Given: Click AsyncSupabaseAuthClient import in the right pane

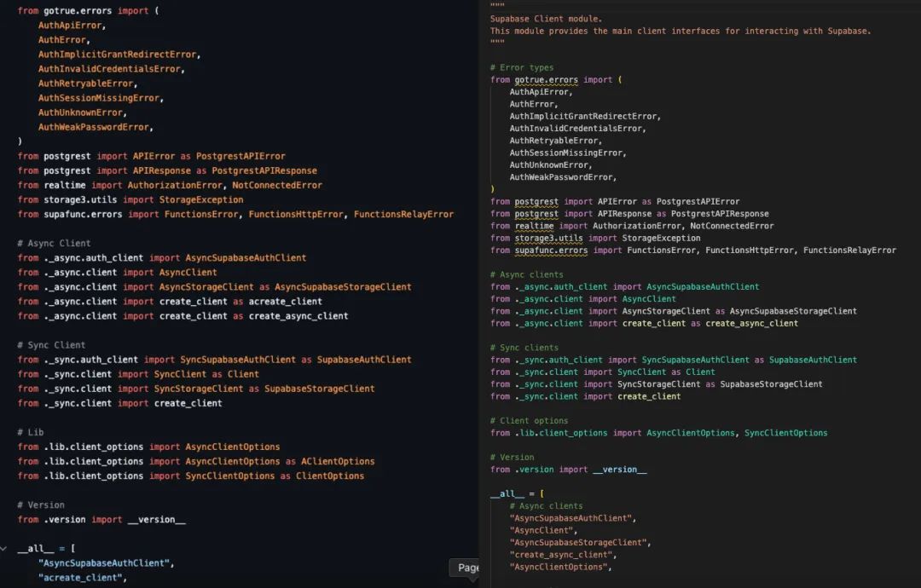Looking at the screenshot, I should coord(703,287).
